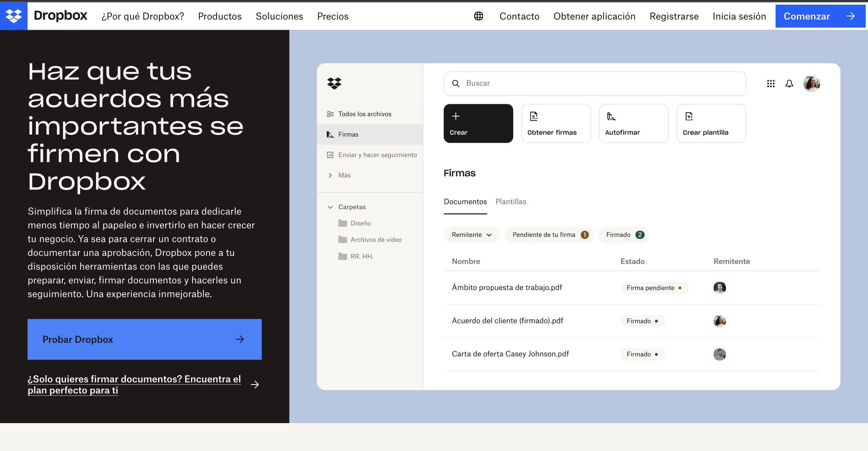Select Enviar y hacer seguimiento label

click(x=378, y=155)
